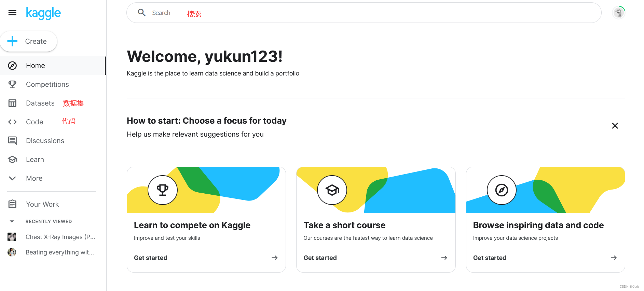
Task: Click the Create button
Action: [x=29, y=41]
